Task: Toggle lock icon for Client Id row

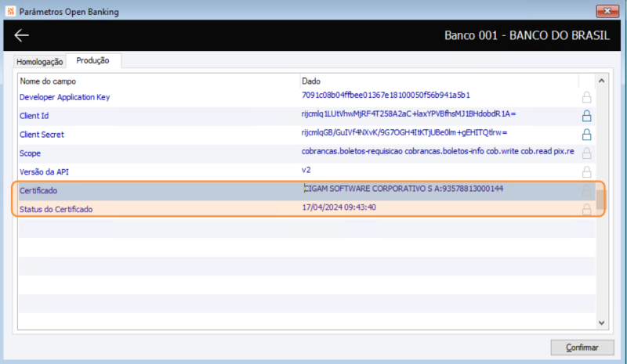Action: pyautogui.click(x=586, y=116)
